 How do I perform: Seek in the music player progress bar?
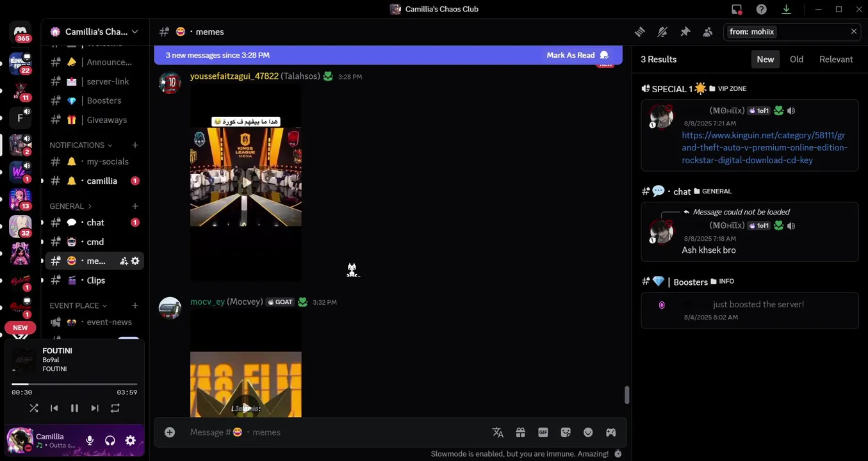74,384
